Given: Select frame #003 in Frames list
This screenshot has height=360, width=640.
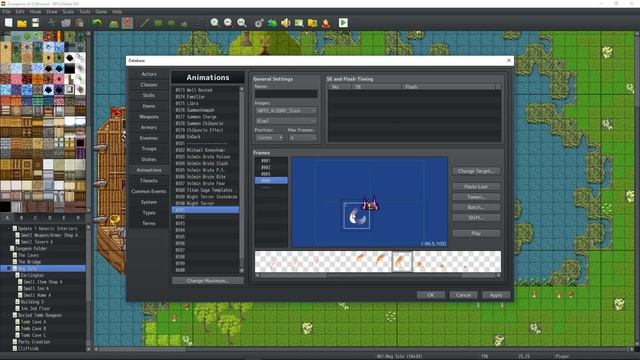Looking at the screenshot, I should click(x=271, y=173).
